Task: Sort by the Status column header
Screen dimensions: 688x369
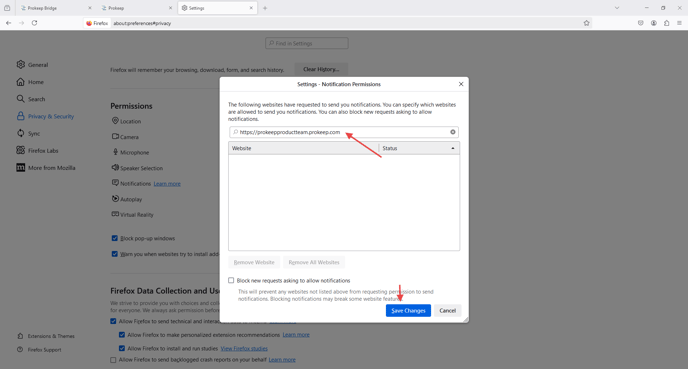Action: click(419, 148)
